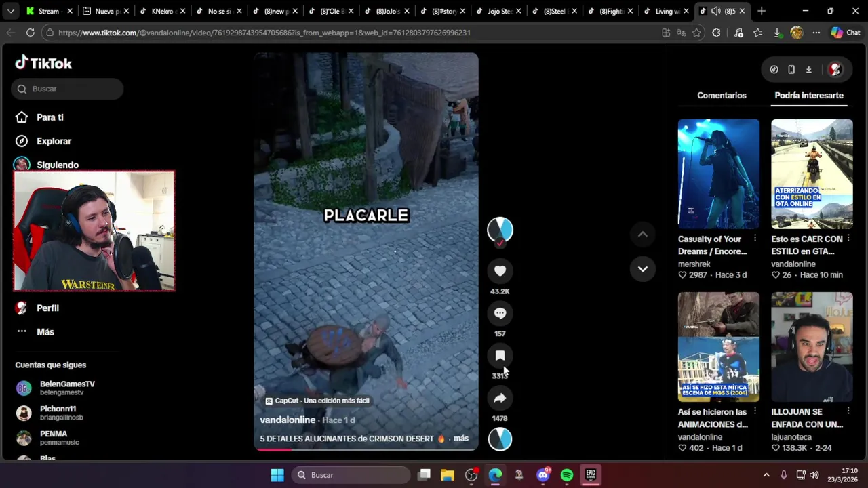The height and width of the screenshot is (488, 868).
Task: Seek on the video progress bar
Action: coord(366,449)
